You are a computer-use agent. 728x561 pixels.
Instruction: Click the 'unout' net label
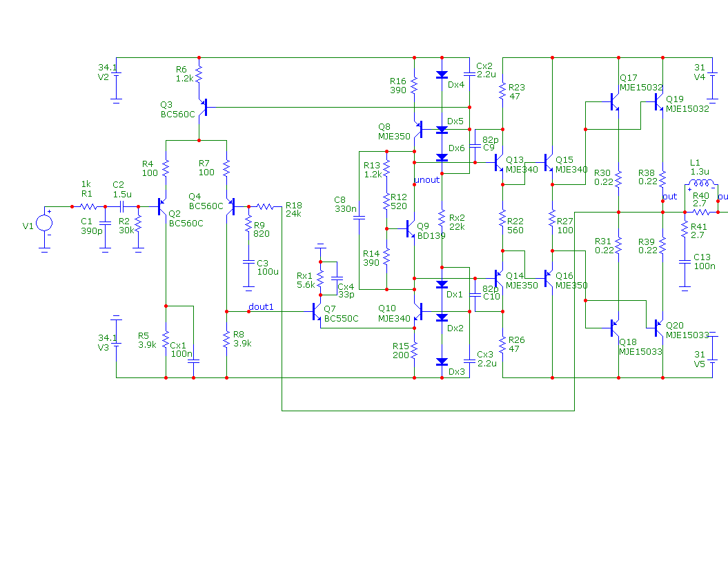(426, 179)
